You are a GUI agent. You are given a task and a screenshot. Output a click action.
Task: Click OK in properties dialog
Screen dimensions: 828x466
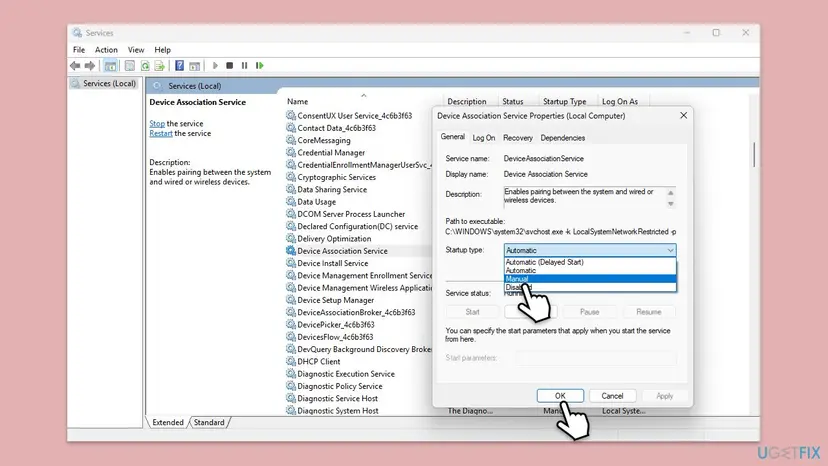(x=560, y=396)
